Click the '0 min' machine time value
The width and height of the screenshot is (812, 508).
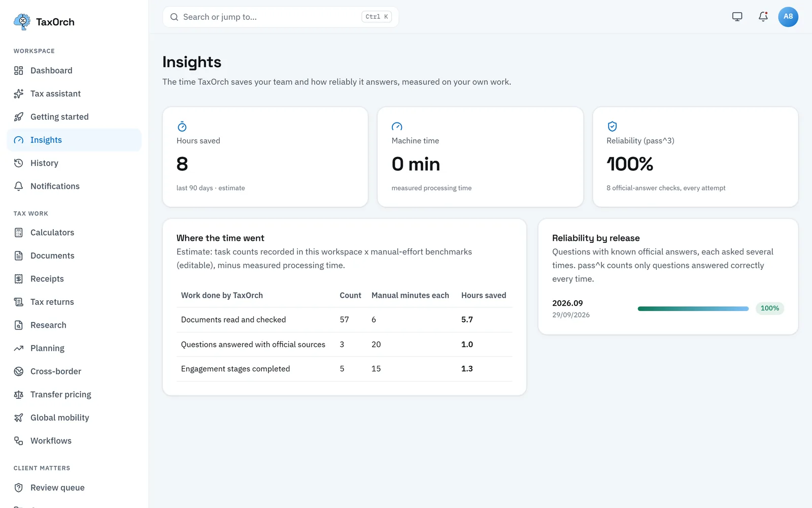(416, 164)
